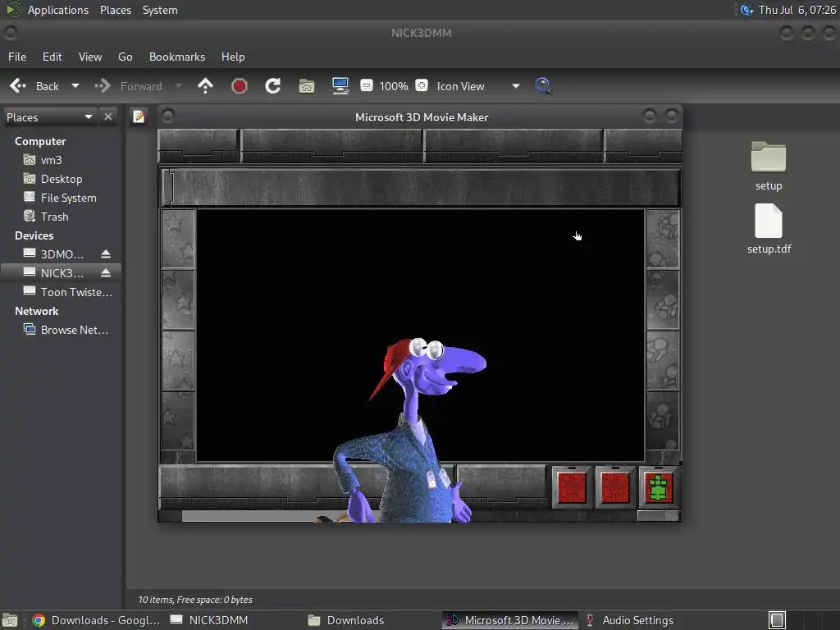Open the Icon View mode dropdown
Image resolution: width=840 pixels, height=630 pixels.
coord(478,86)
